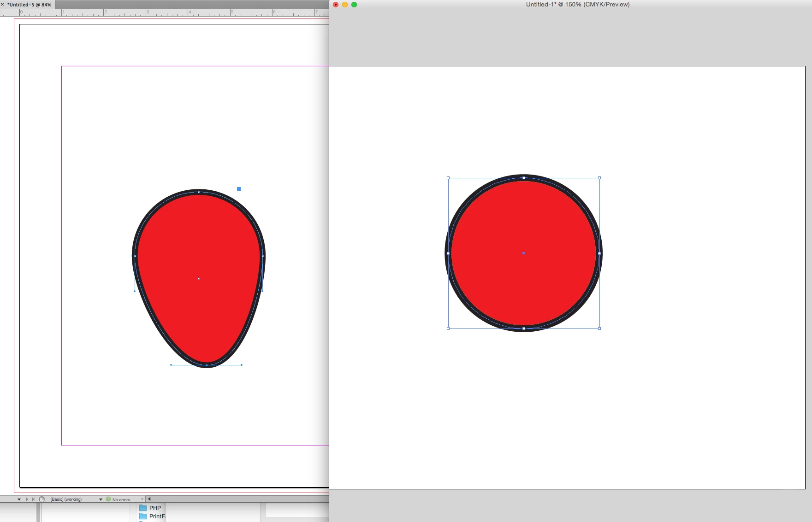The width and height of the screenshot is (812, 522).
Task: Open the page number dropdown in InDesign
Action: point(19,499)
